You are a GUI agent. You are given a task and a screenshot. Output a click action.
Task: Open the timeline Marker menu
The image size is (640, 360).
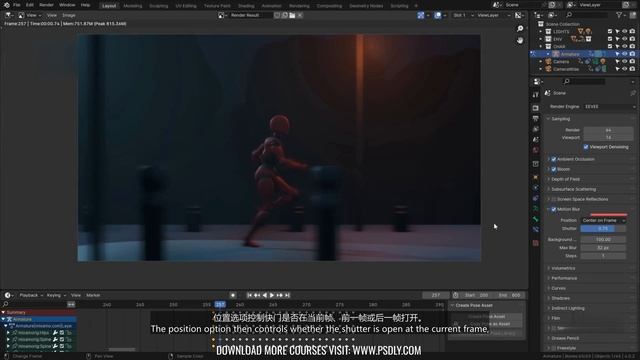93,295
